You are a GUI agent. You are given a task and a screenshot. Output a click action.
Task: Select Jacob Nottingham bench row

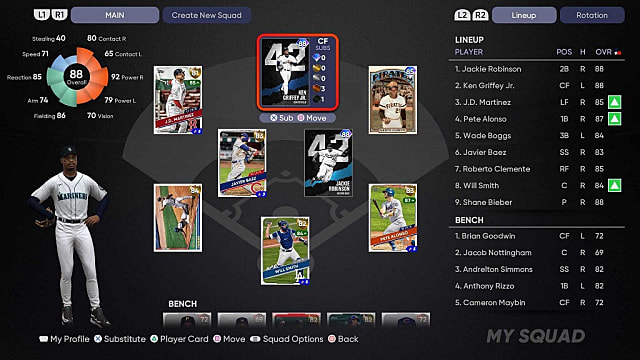click(x=537, y=253)
